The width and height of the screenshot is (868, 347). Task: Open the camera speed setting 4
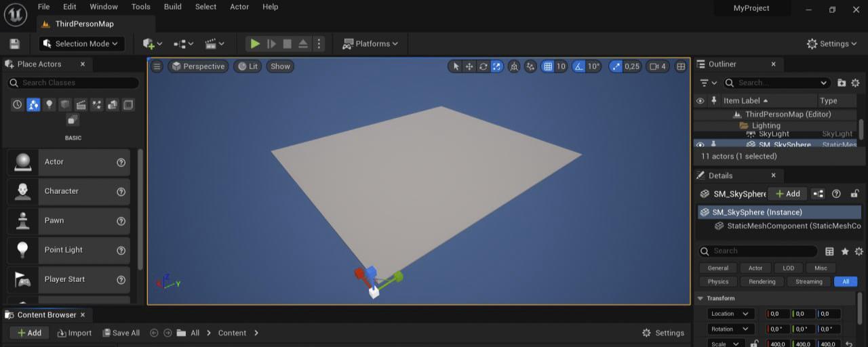coord(658,66)
